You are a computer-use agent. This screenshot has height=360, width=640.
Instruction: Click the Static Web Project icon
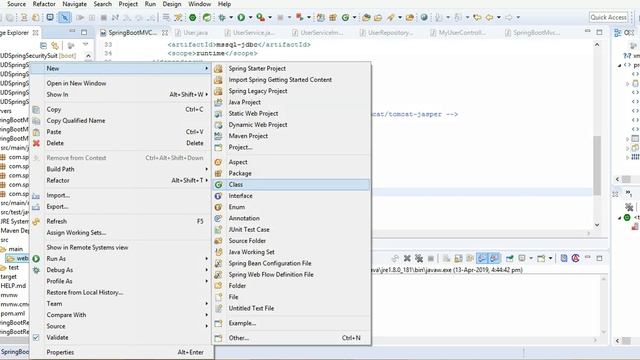[218, 113]
